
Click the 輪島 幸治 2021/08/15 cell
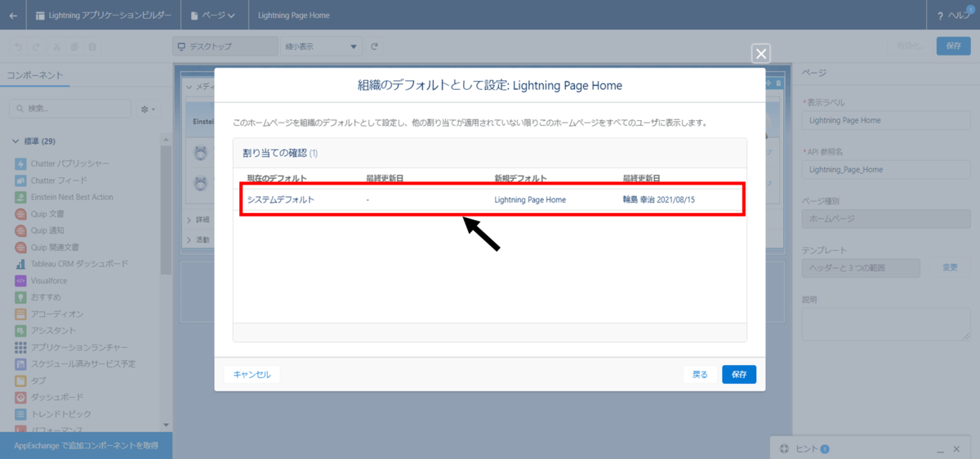point(658,200)
